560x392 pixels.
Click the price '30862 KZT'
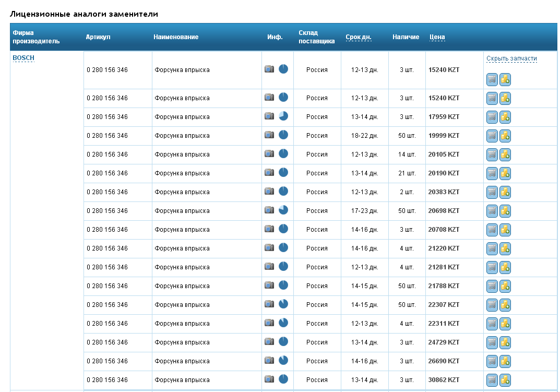click(x=444, y=380)
